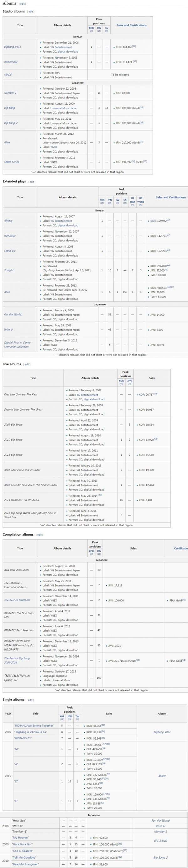Open the Number 1 Japanese studio album title
188x868 pixels.
[x=10, y=93]
